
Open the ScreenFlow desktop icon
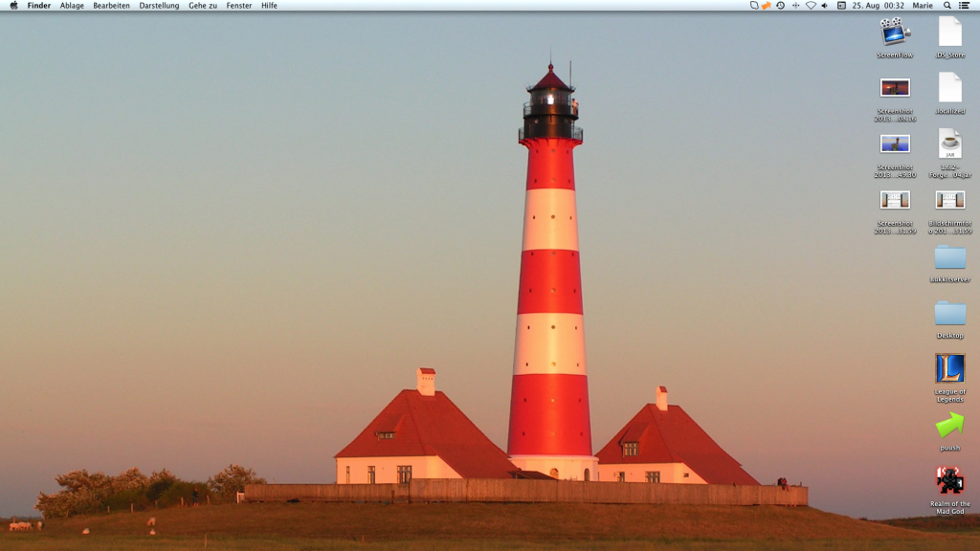pos(895,33)
